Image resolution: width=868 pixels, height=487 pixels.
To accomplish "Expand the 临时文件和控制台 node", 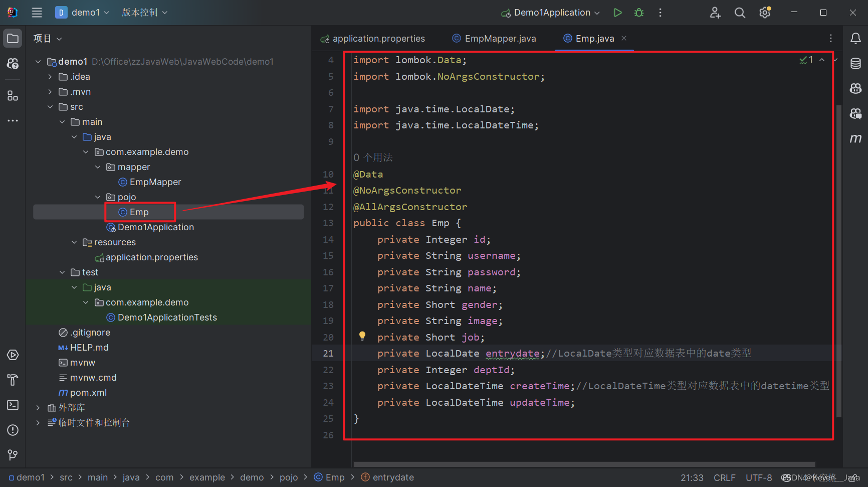I will coord(38,423).
